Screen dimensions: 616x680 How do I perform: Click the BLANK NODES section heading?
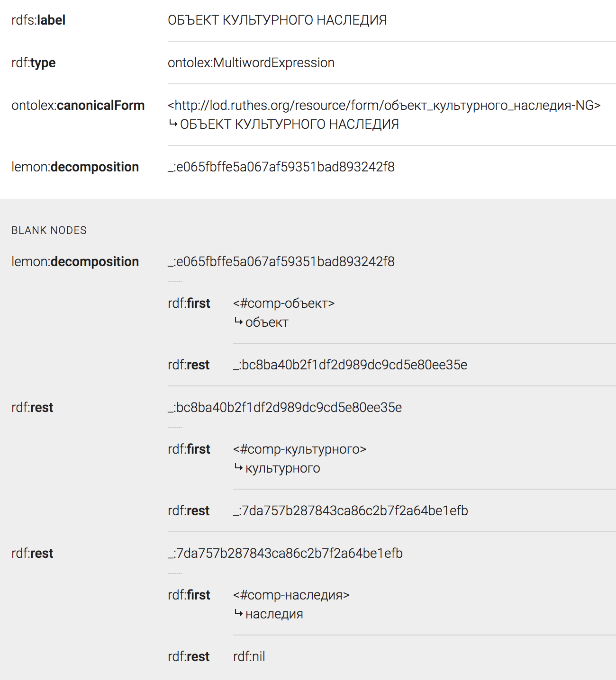[x=49, y=230]
